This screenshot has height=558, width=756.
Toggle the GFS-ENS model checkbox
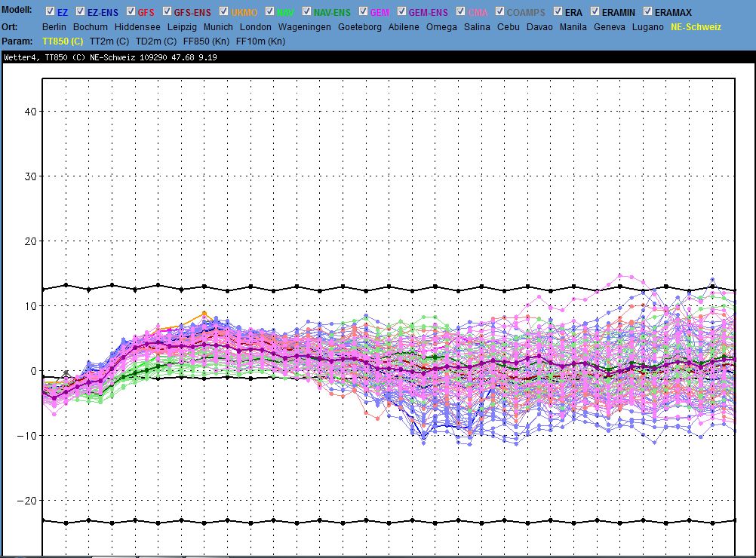166,12
